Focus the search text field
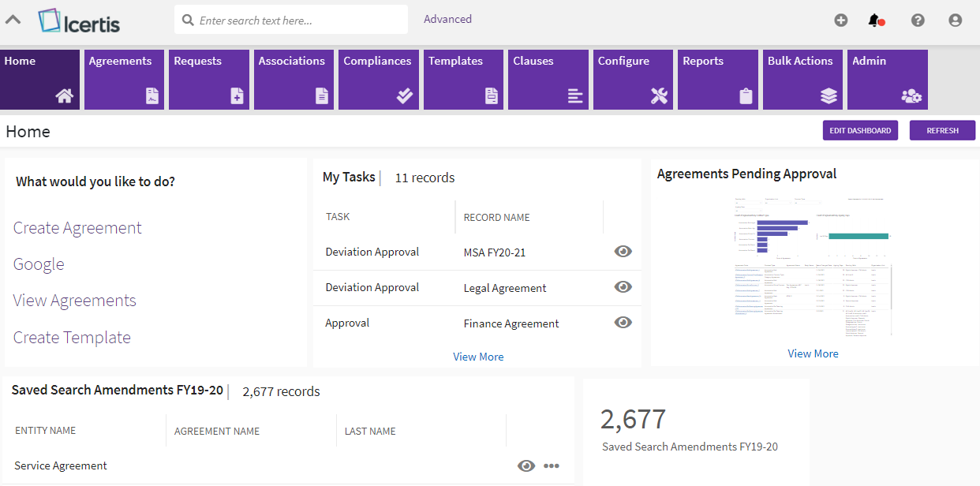Viewport: 980px width, 486px height. [x=300, y=21]
